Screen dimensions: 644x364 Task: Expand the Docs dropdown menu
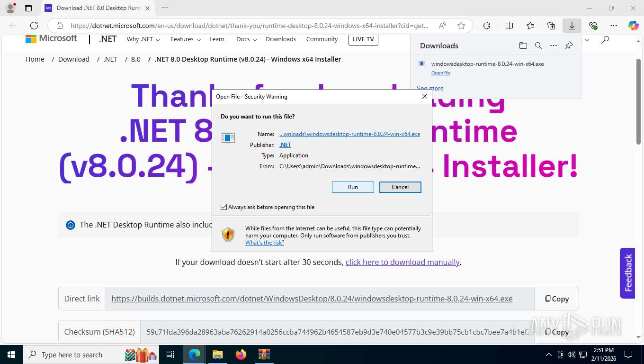tap(247, 39)
